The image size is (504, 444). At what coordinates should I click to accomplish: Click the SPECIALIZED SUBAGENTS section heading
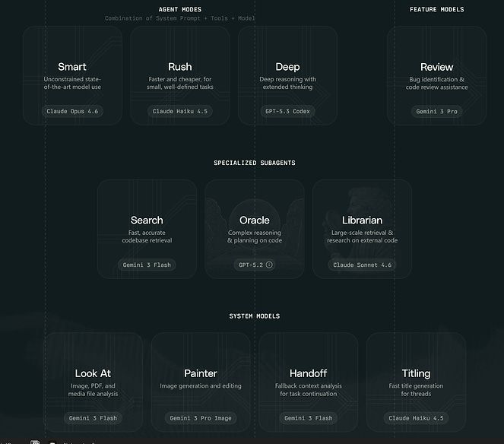click(255, 163)
